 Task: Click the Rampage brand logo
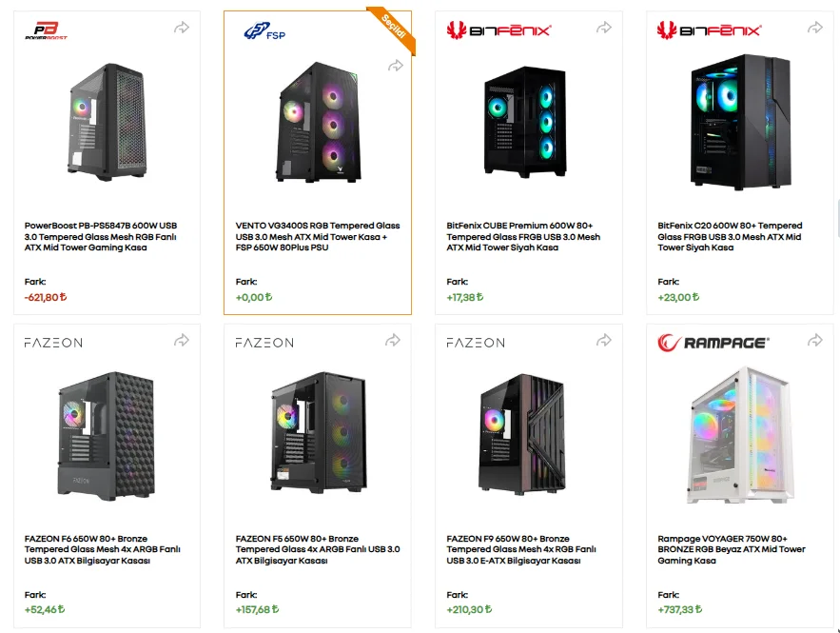click(x=713, y=343)
